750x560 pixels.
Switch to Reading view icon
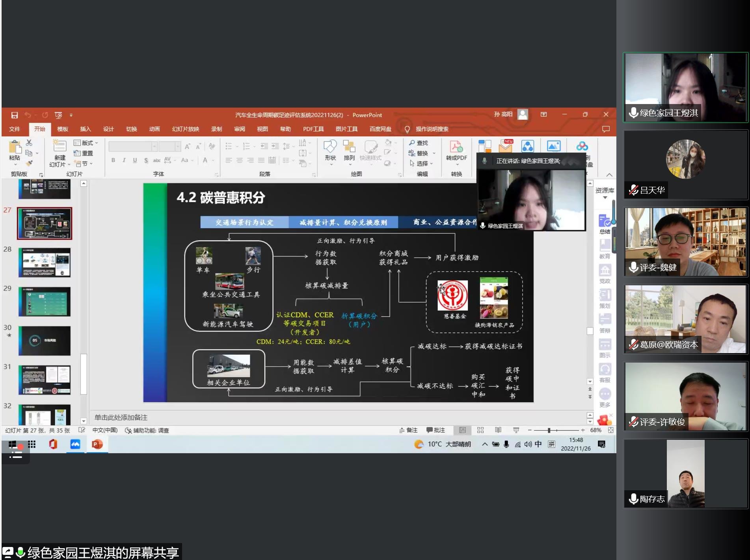[x=498, y=430]
